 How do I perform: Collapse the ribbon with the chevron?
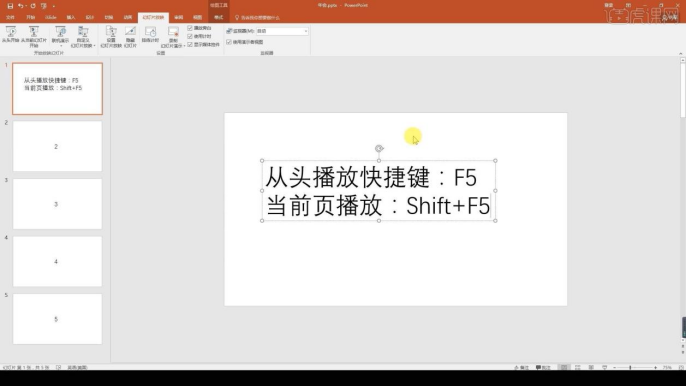[680, 53]
